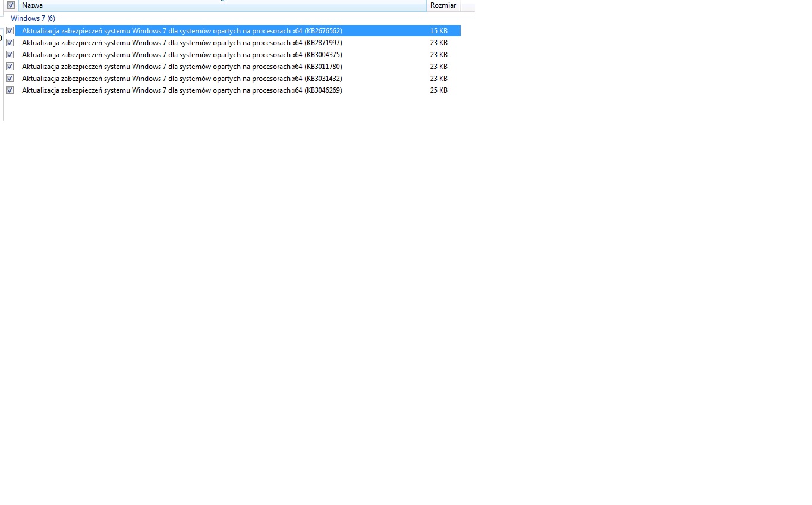Sort by the Rozmiar column header
Image resolution: width=812 pixels, height=505 pixels.
pos(443,5)
